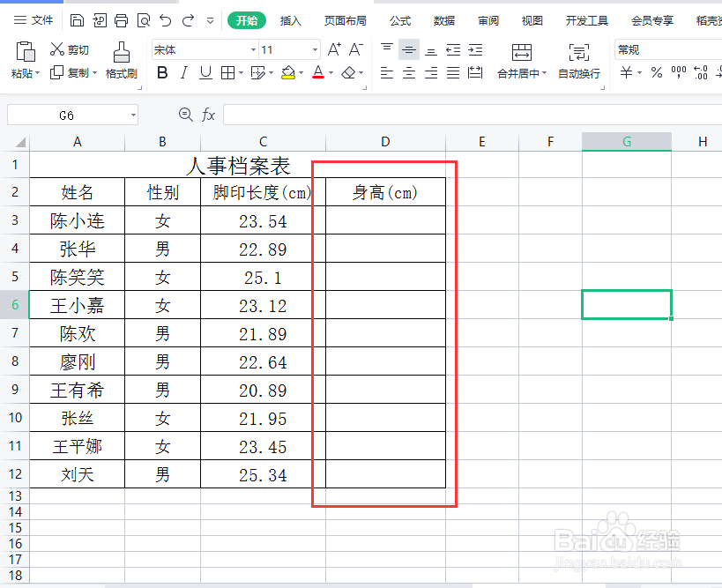This screenshot has width=722, height=588.
Task: Justify text alignment
Action: click(x=453, y=72)
